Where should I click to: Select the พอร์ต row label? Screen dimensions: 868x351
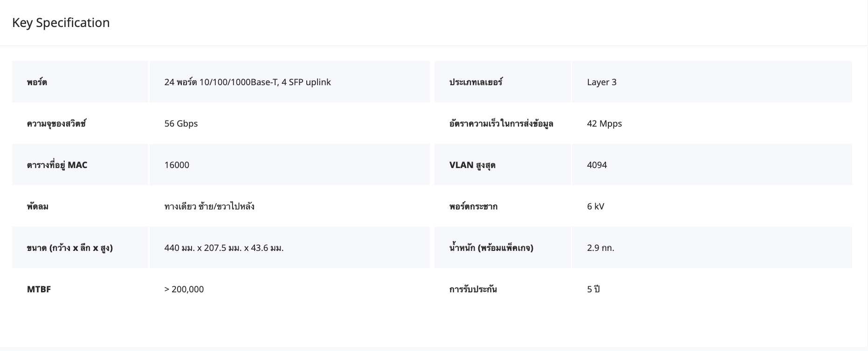(x=37, y=82)
